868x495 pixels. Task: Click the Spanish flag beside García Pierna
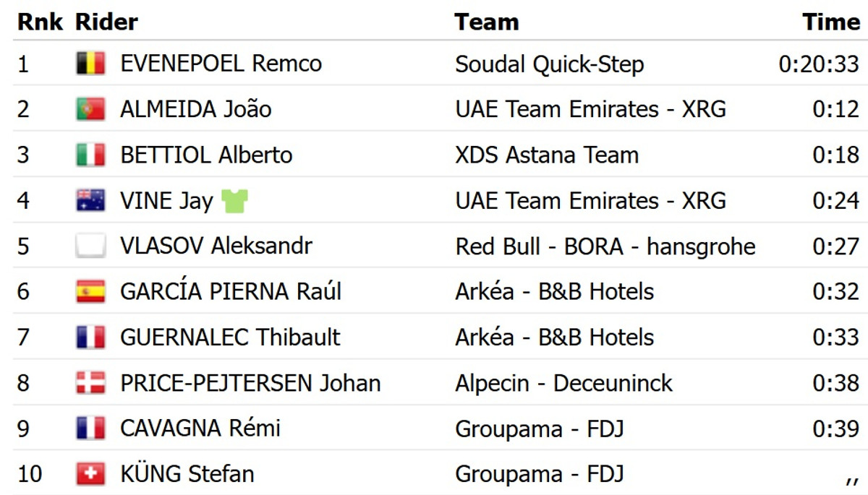(x=90, y=291)
